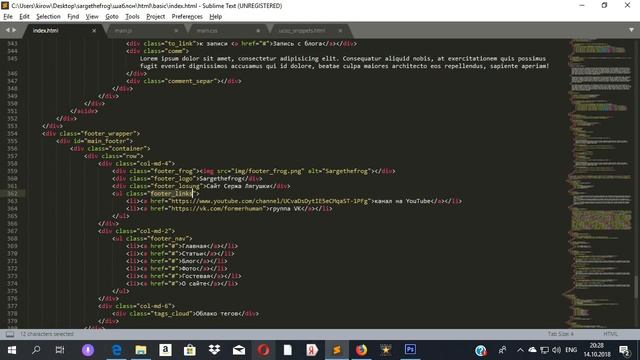The image size is (640, 360).
Task: Open Task View on the taskbar
Action: [60, 350]
